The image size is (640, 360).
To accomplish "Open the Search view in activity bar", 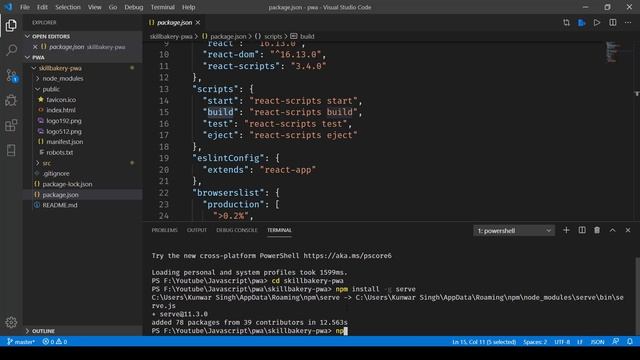I will tap(11, 50).
